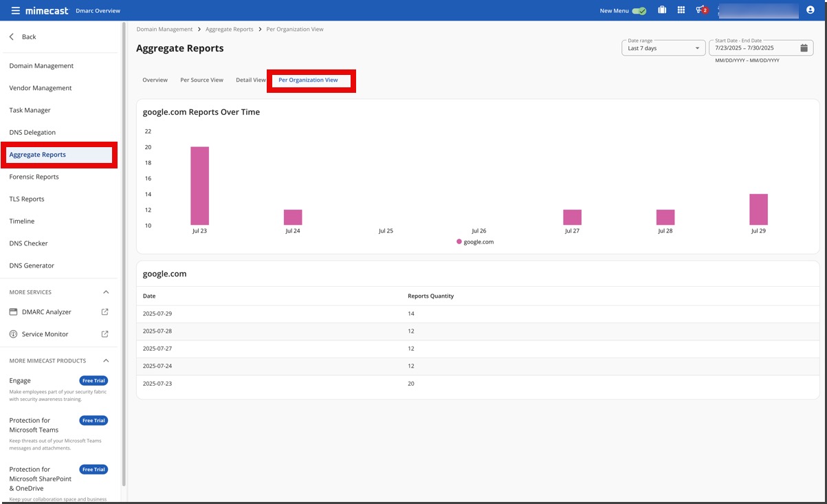The width and height of the screenshot is (827, 504).
Task: Open notifications megaphone with badge 2
Action: [x=701, y=10]
